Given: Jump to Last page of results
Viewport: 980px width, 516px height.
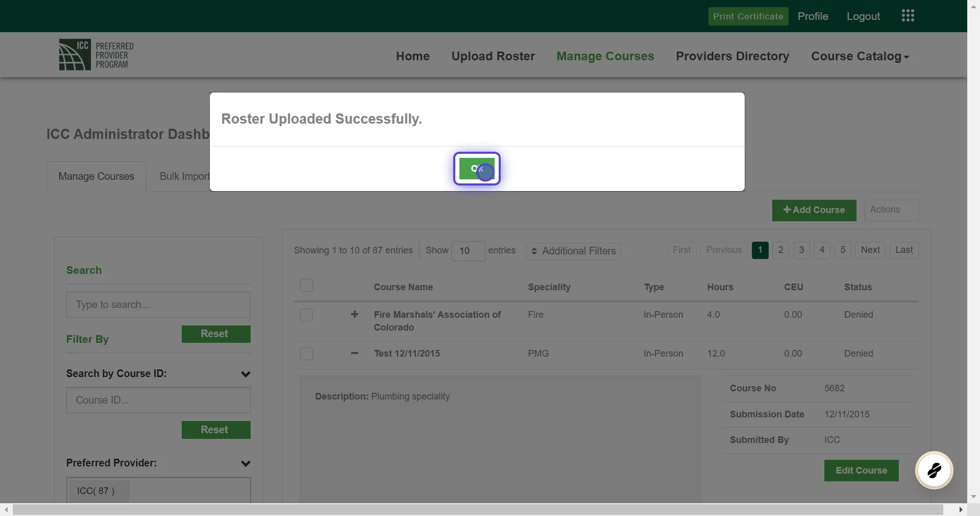Looking at the screenshot, I should 904,250.
